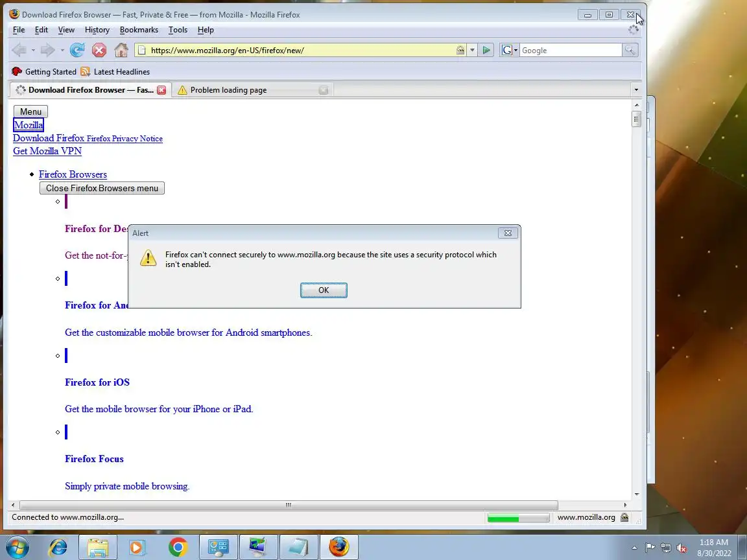This screenshot has height=560, width=747.
Task: Follow the Get Mozilla VPN link
Action: 47,151
